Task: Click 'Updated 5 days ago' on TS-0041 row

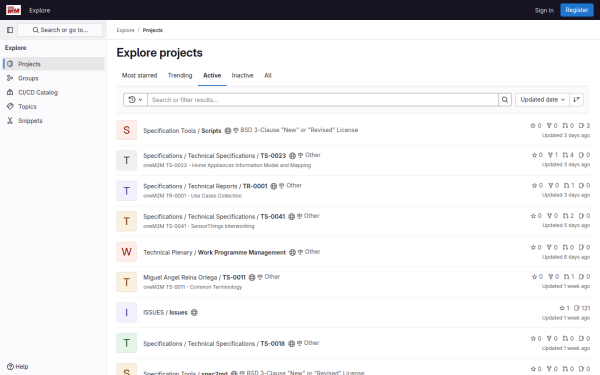Action: click(566, 225)
